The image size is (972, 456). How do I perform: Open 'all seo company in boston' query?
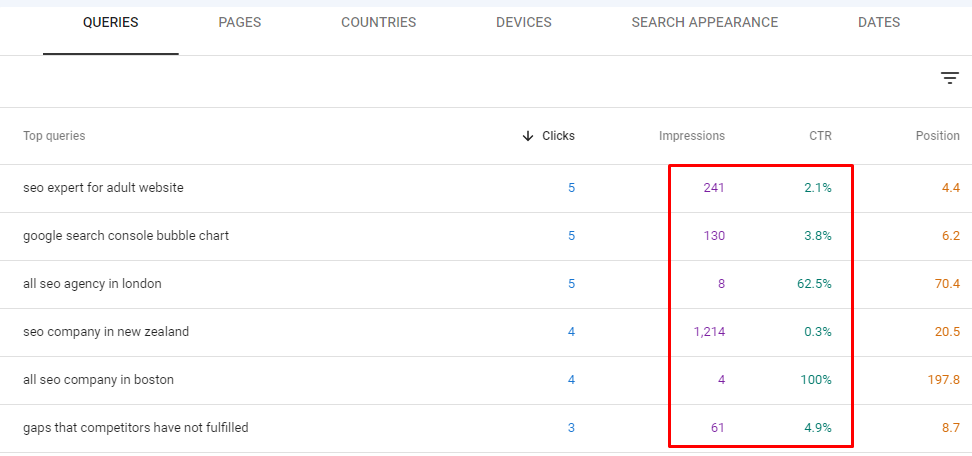point(99,380)
